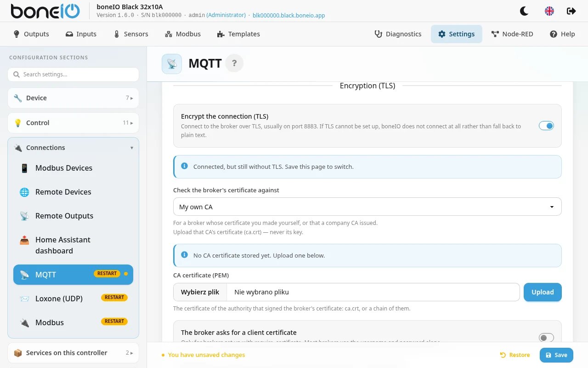Screen dimensions: 588x368
Task: Click the Services package box icon
Action: (x=18, y=353)
